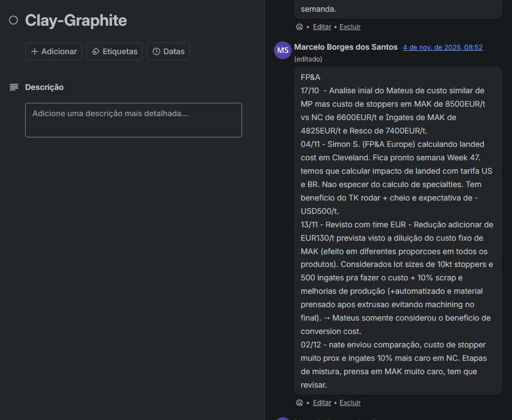This screenshot has height=420, width=512.
Task: Focus the description input box
Action: [134, 120]
